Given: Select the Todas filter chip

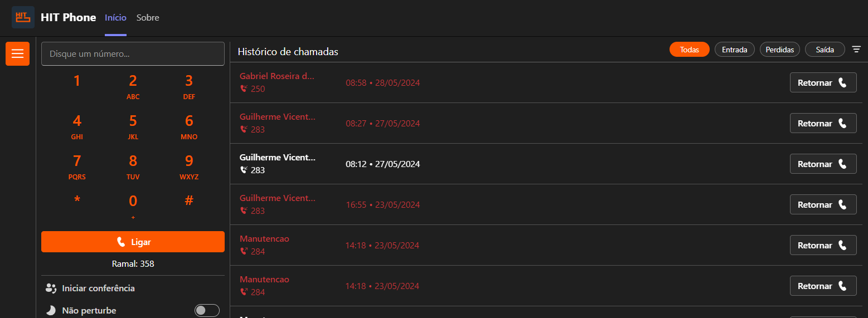Looking at the screenshot, I should (689, 50).
